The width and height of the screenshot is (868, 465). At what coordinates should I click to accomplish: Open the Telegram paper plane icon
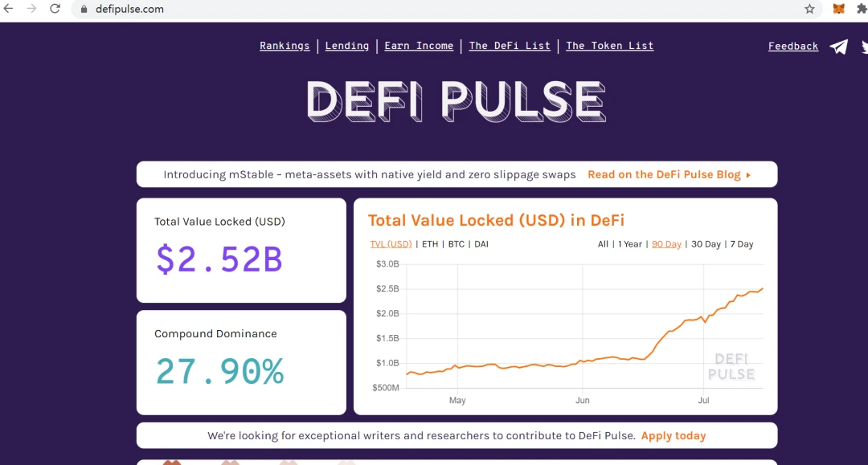tap(838, 47)
